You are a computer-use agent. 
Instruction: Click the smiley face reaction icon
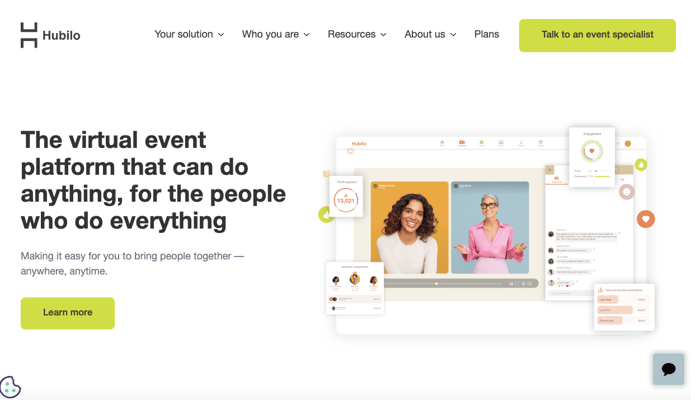pyautogui.click(x=626, y=192)
